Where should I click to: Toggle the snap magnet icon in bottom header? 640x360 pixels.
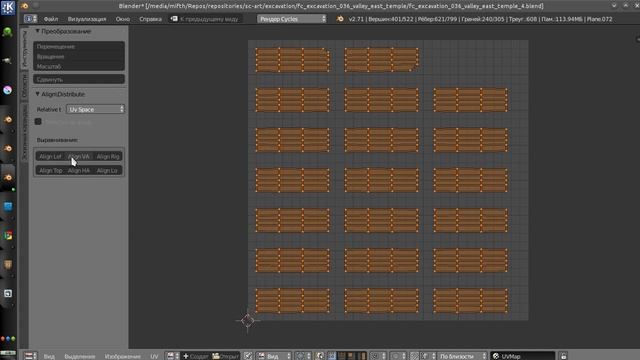click(x=414, y=356)
